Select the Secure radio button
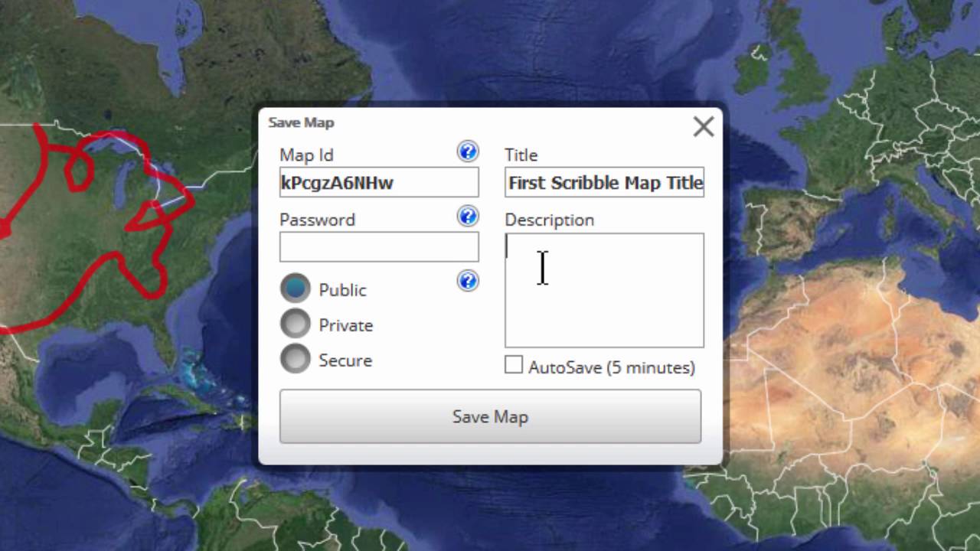 (x=296, y=359)
